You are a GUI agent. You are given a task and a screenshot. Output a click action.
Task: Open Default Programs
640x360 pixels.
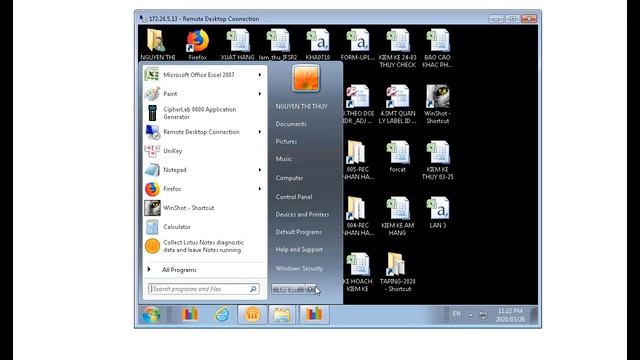pos(299,232)
